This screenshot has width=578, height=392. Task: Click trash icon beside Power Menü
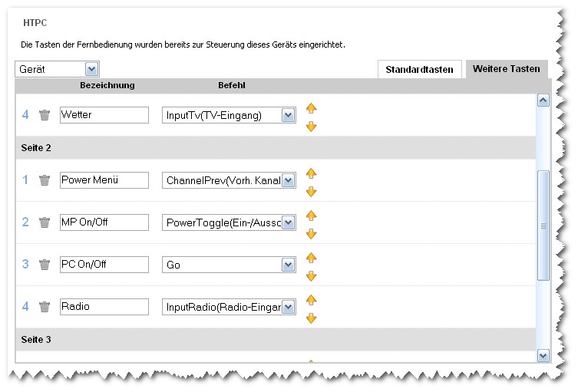(45, 180)
